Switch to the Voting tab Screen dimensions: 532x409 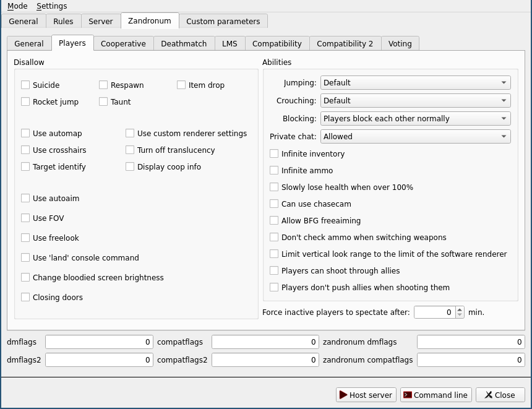(x=400, y=43)
